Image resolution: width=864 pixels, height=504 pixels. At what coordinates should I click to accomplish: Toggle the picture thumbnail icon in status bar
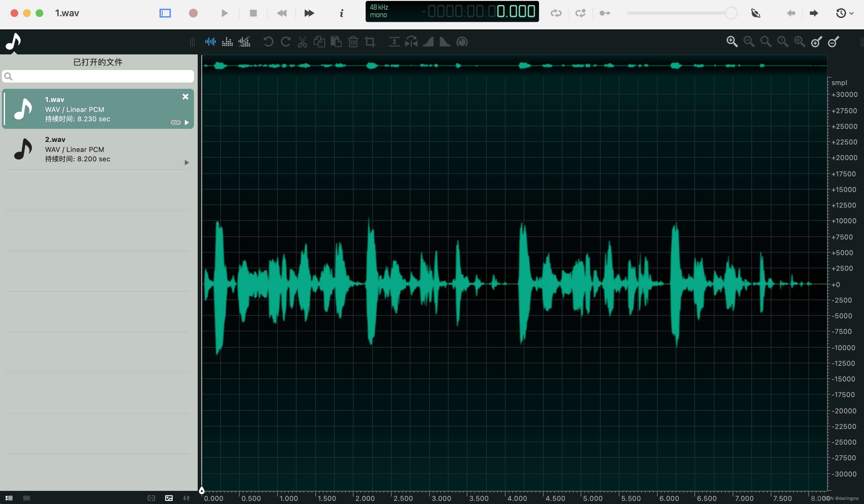tap(169, 498)
